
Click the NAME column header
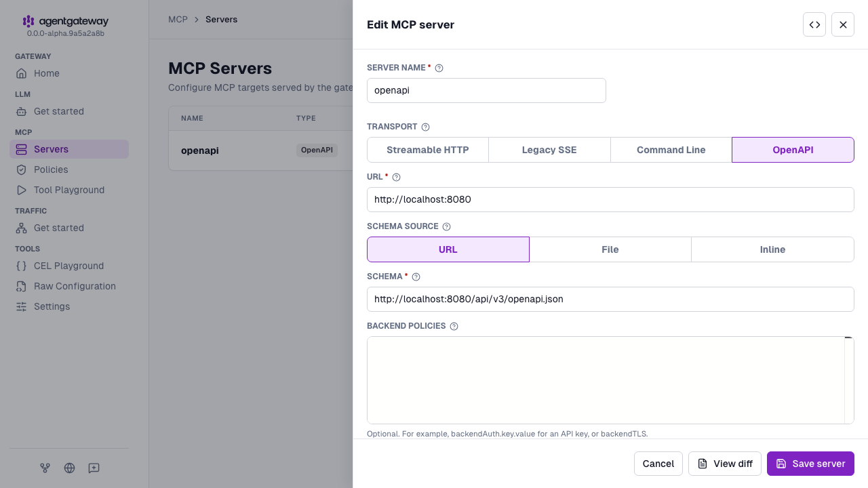pos(192,119)
